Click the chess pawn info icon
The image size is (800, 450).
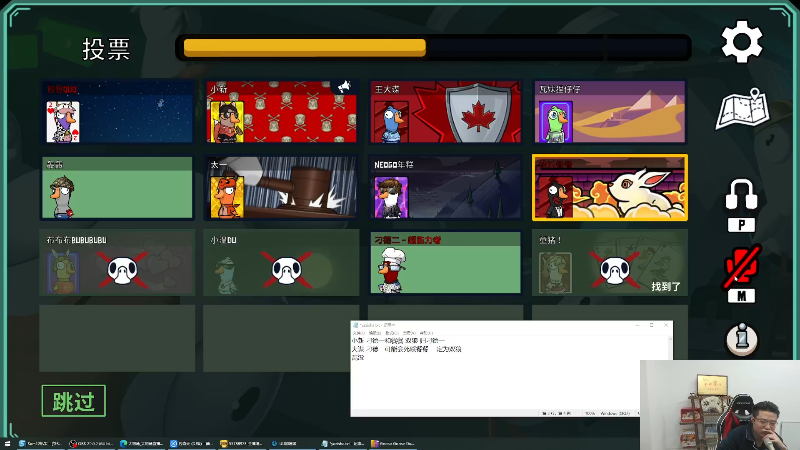coord(741,339)
